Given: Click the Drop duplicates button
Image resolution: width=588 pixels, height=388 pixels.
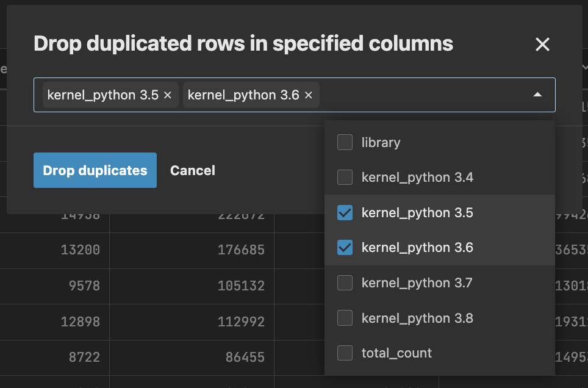Looking at the screenshot, I should tap(95, 170).
